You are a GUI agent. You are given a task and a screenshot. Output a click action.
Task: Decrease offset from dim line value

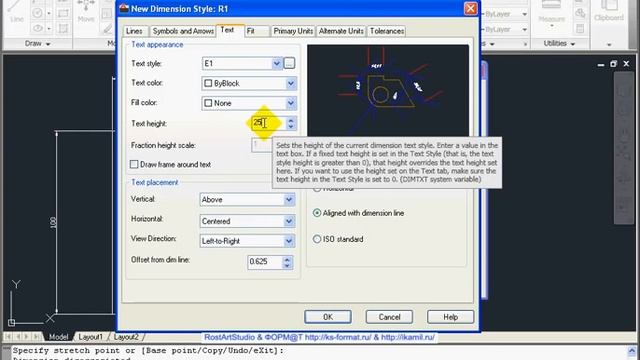click(287, 265)
